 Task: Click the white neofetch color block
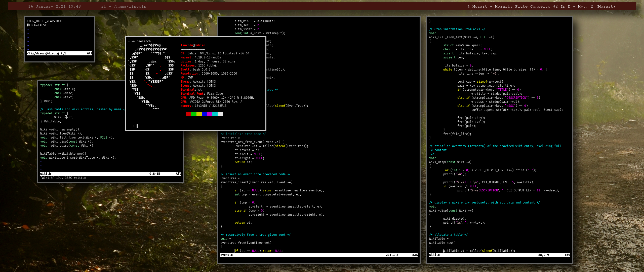[220, 114]
